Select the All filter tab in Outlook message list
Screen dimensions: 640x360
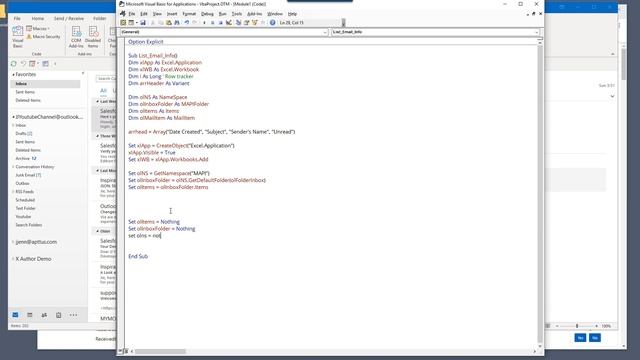(103, 91)
